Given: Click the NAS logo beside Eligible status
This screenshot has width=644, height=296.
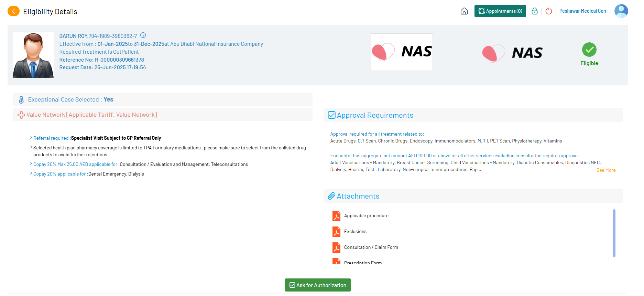Looking at the screenshot, I should tap(512, 53).
